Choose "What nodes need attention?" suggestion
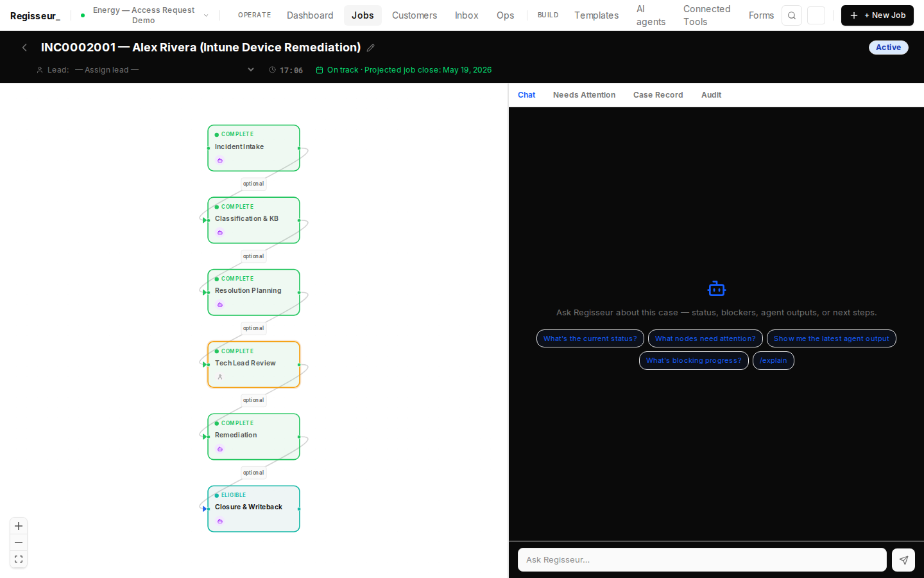Viewport: 924px width, 578px height. click(x=705, y=338)
